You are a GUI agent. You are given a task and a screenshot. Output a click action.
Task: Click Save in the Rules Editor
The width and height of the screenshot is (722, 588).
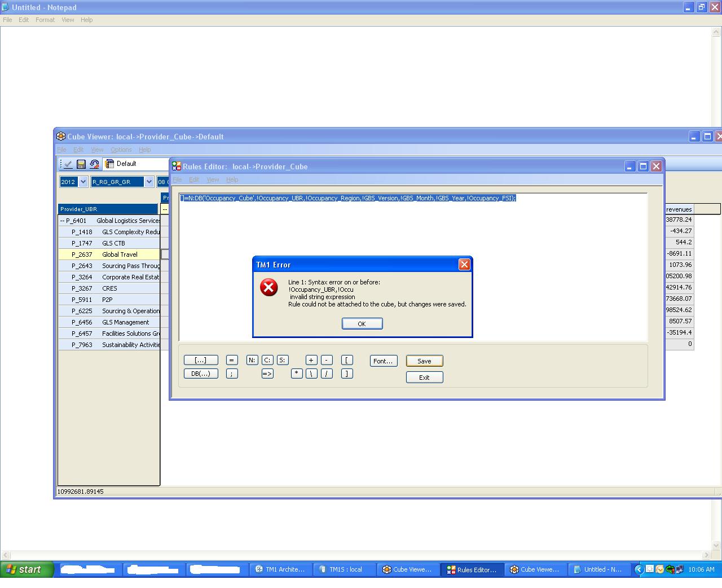425,361
